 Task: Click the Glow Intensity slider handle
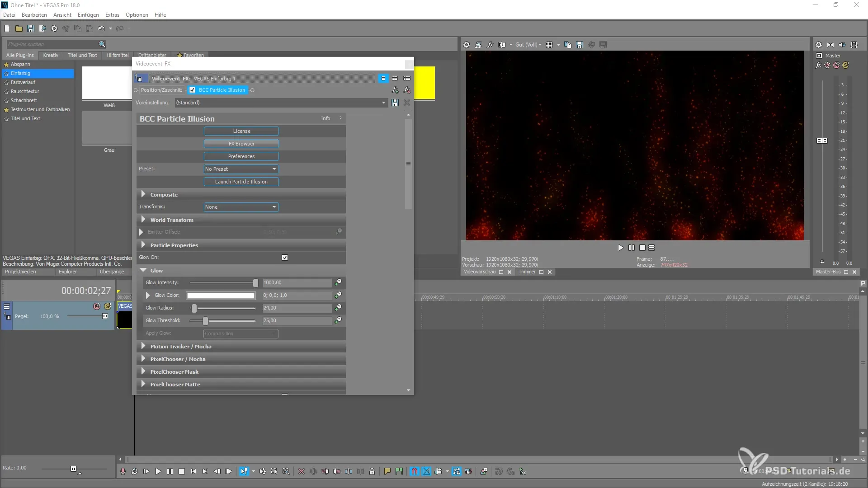pos(255,283)
